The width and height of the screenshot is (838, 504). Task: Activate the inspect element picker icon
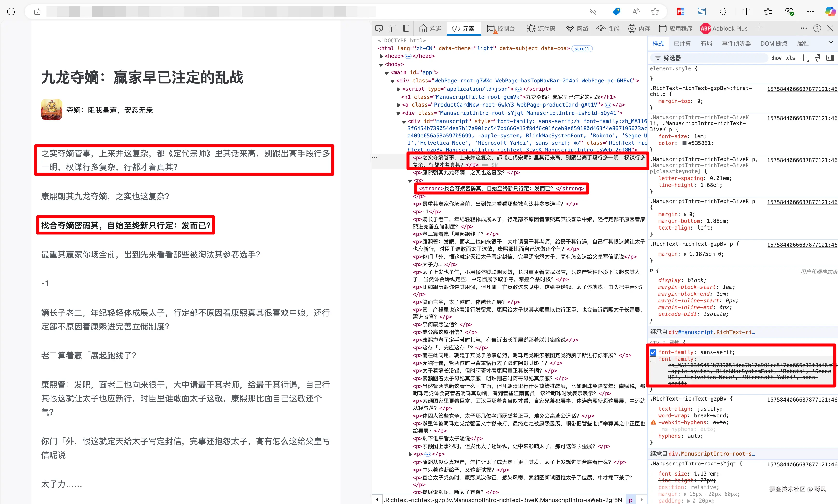point(378,28)
